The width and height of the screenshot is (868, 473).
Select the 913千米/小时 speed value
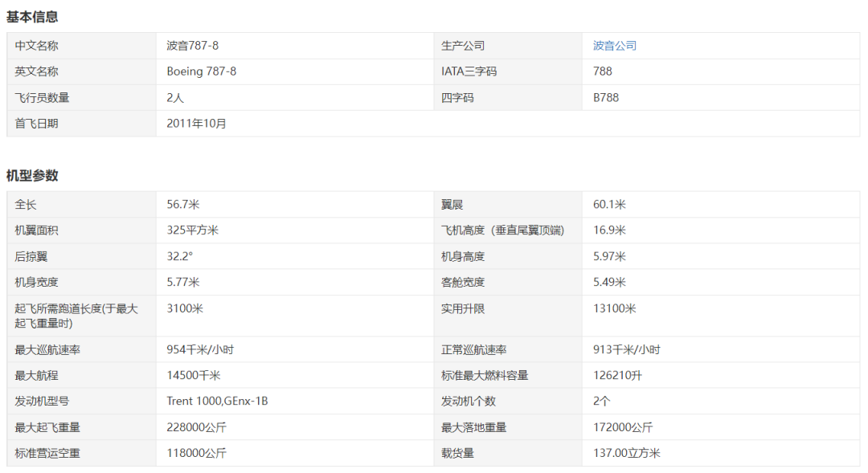[627, 350]
